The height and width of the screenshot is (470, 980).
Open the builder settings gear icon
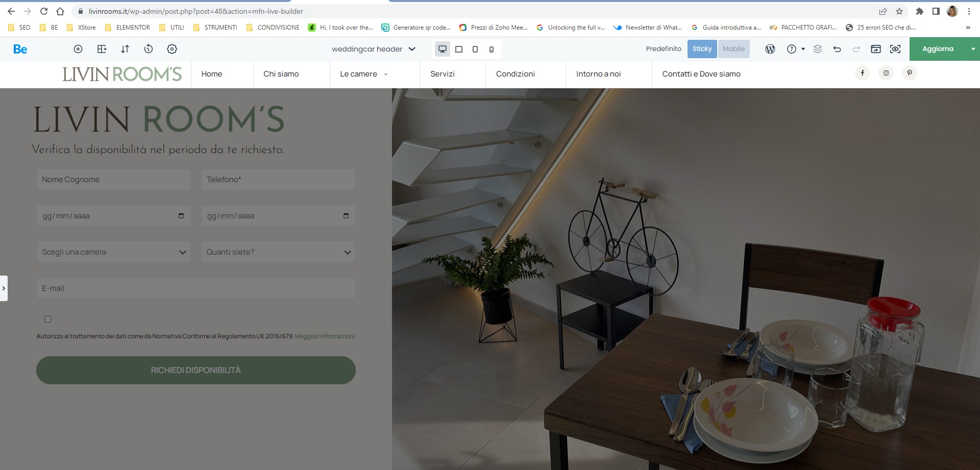[x=172, y=49]
